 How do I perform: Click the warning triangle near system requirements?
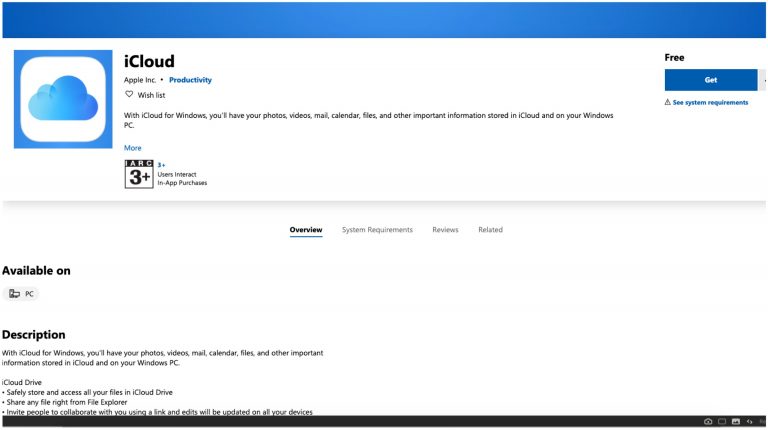click(667, 102)
